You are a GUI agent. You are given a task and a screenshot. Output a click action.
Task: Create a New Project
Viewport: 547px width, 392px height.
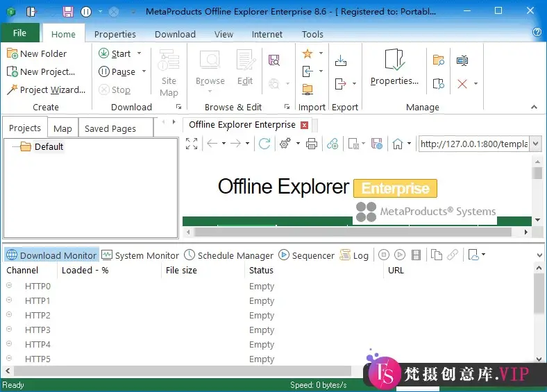coord(41,72)
